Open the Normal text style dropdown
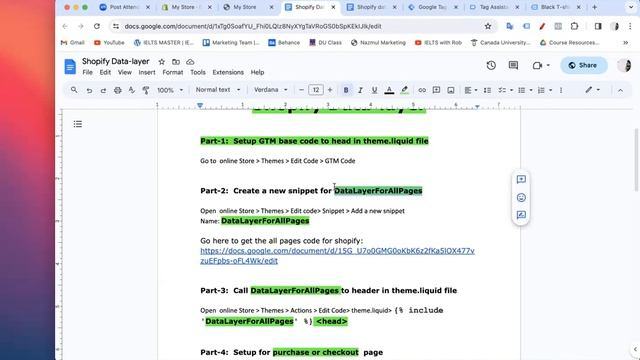This screenshot has width=640, height=360. click(218, 90)
